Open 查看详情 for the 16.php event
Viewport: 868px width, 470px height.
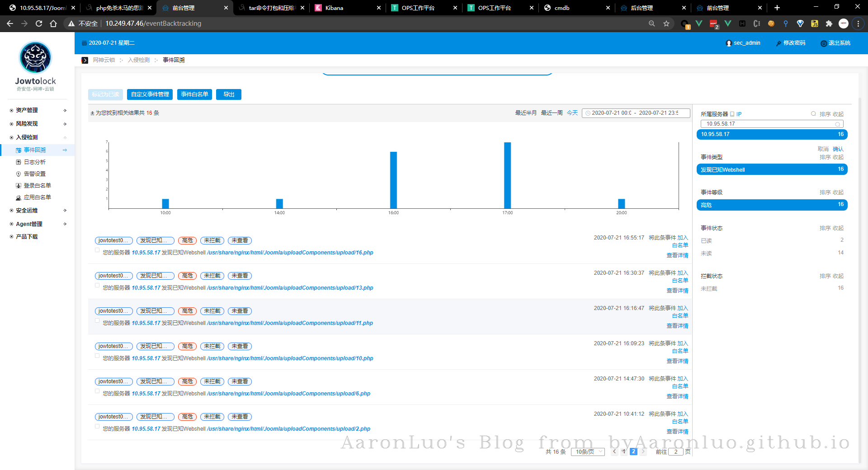[x=677, y=256]
